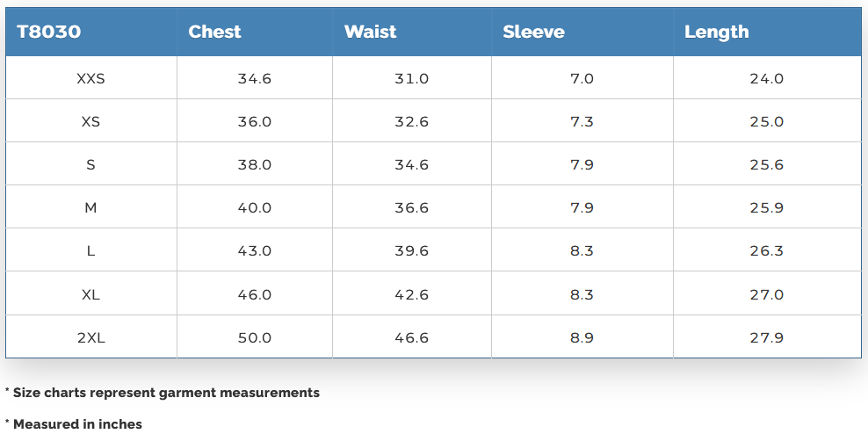The width and height of the screenshot is (868, 441).
Task: Click sleeve value 8.9 for 2XL
Action: pyautogui.click(x=582, y=337)
